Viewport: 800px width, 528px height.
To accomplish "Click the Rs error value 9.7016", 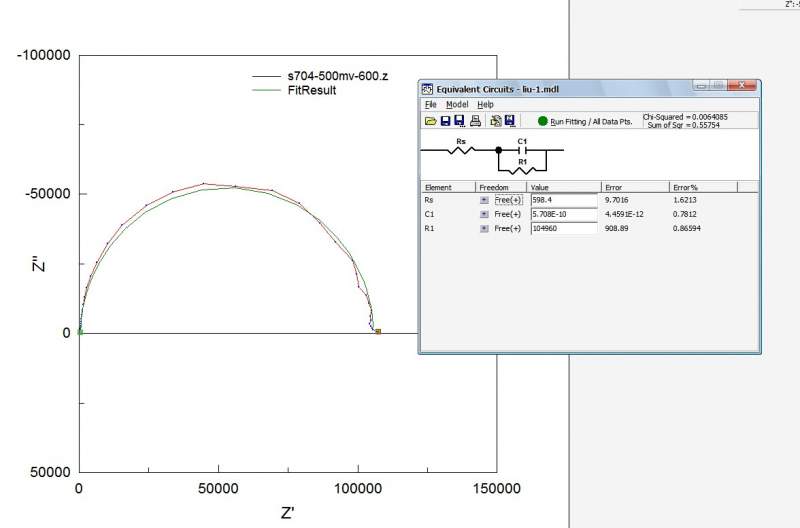I will click(x=616, y=200).
